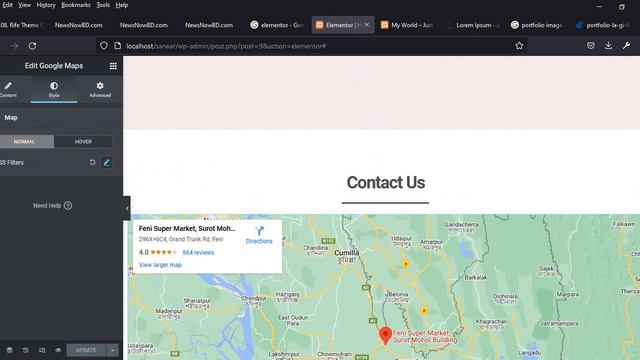Click the map address Grand Trunk Rd, Feni

[181, 239]
